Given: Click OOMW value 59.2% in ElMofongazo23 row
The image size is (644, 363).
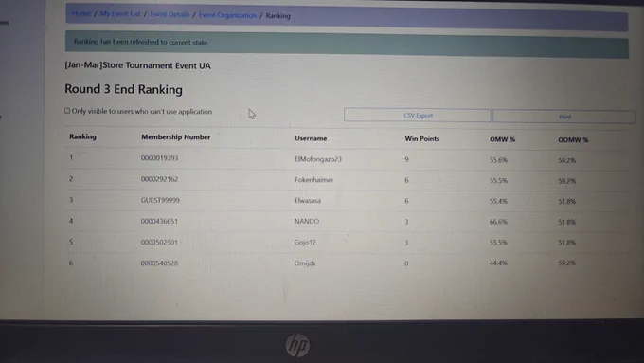Looking at the screenshot, I should click(x=566, y=160).
